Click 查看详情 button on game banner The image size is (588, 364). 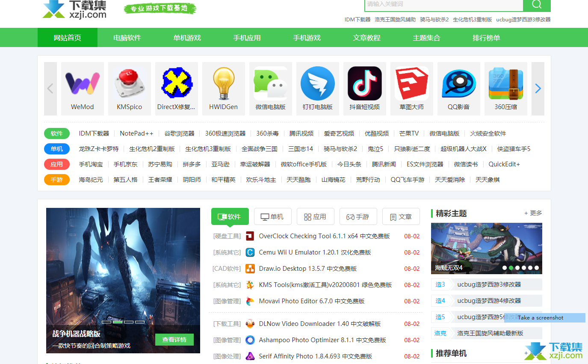[174, 340]
